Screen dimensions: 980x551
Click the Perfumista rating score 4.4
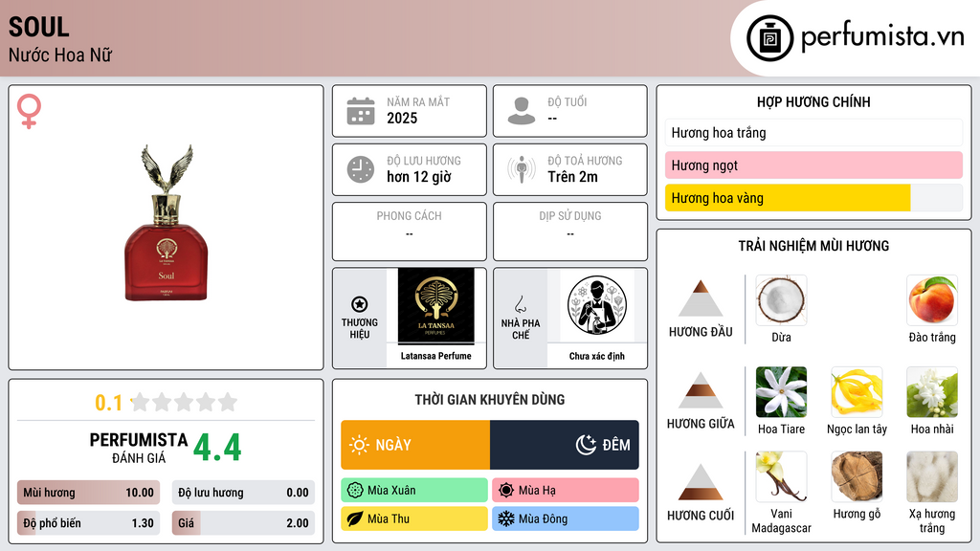(217, 448)
